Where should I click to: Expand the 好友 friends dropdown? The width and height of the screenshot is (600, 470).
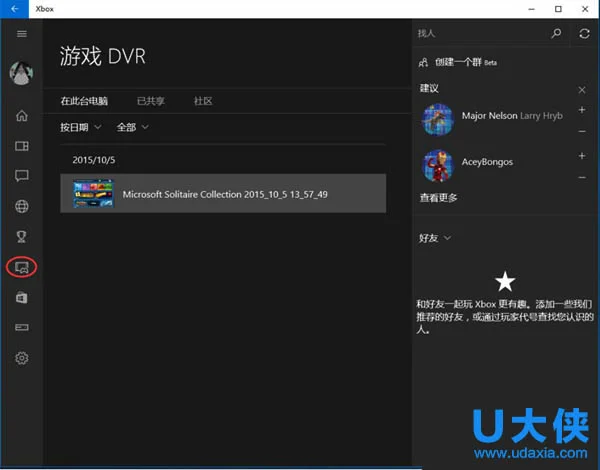(x=435, y=238)
